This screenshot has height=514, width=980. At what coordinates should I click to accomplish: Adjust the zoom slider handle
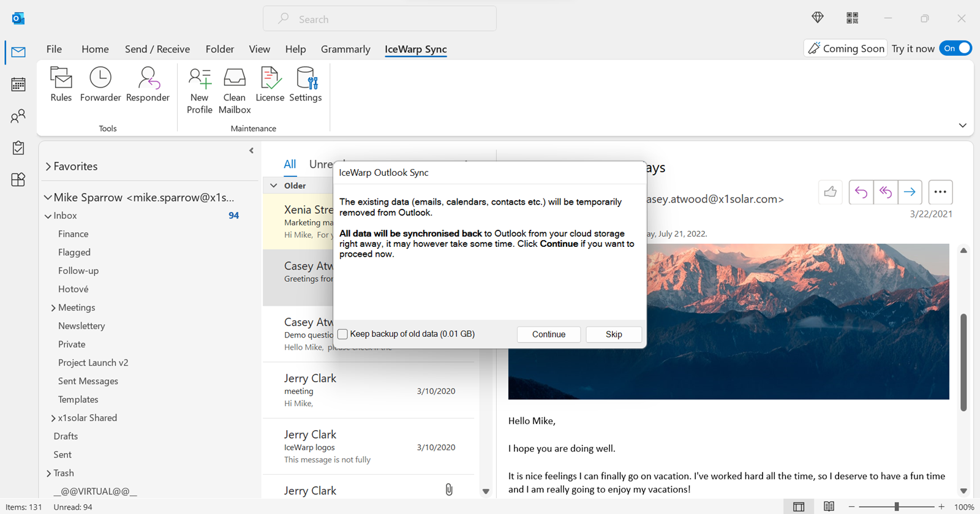tap(897, 507)
